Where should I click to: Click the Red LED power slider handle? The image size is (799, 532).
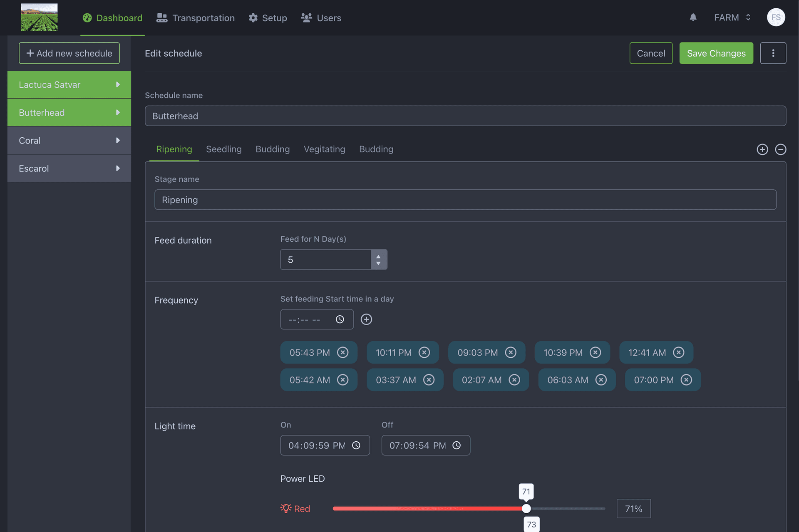pos(526,508)
